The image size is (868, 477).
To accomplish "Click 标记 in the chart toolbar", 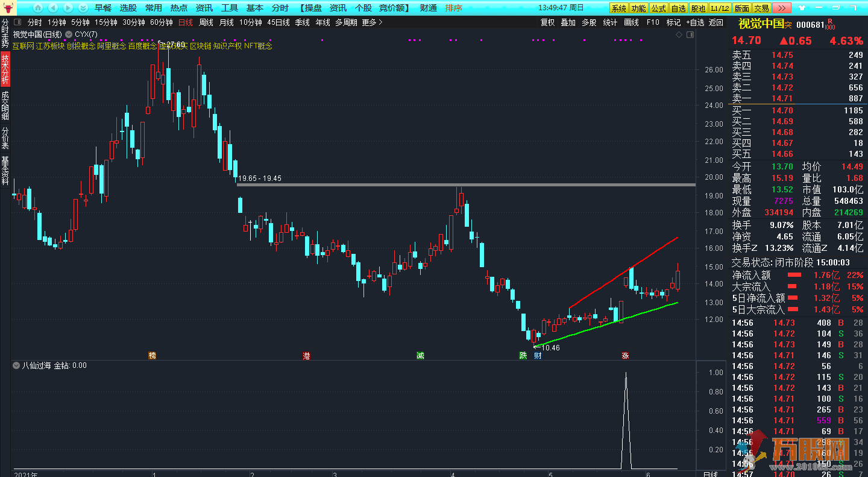I will point(673,22).
